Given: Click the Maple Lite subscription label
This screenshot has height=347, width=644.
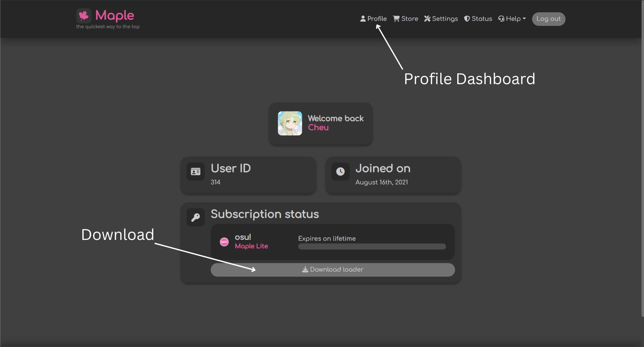Looking at the screenshot, I should 251,246.
